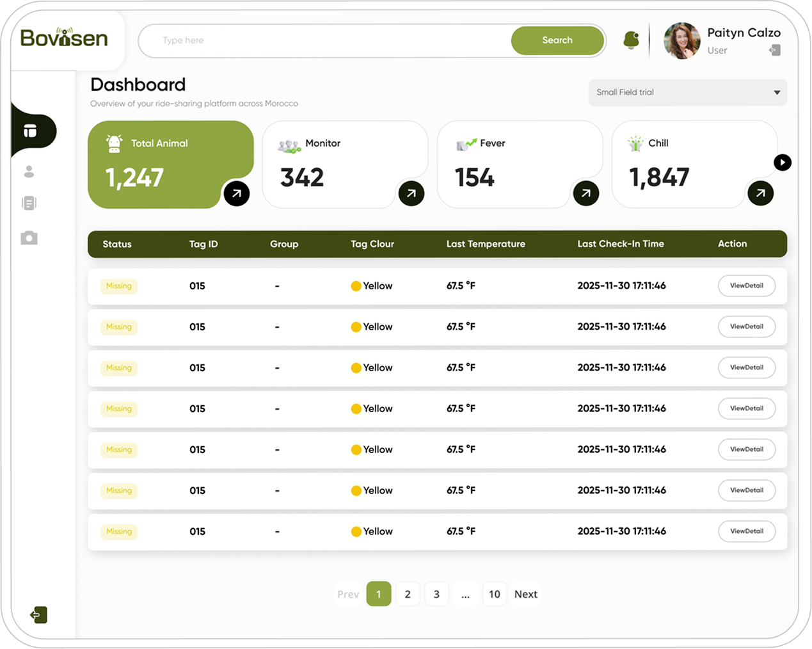This screenshot has height=649, width=812.
Task: Open the Chill card arrow button
Action: [x=760, y=193]
